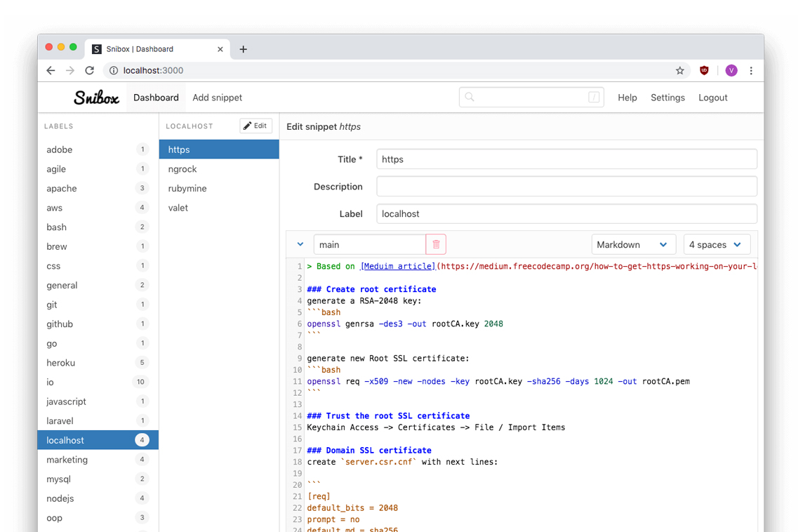Select the https snippet
Screen dimensions: 803x532
tap(219, 149)
